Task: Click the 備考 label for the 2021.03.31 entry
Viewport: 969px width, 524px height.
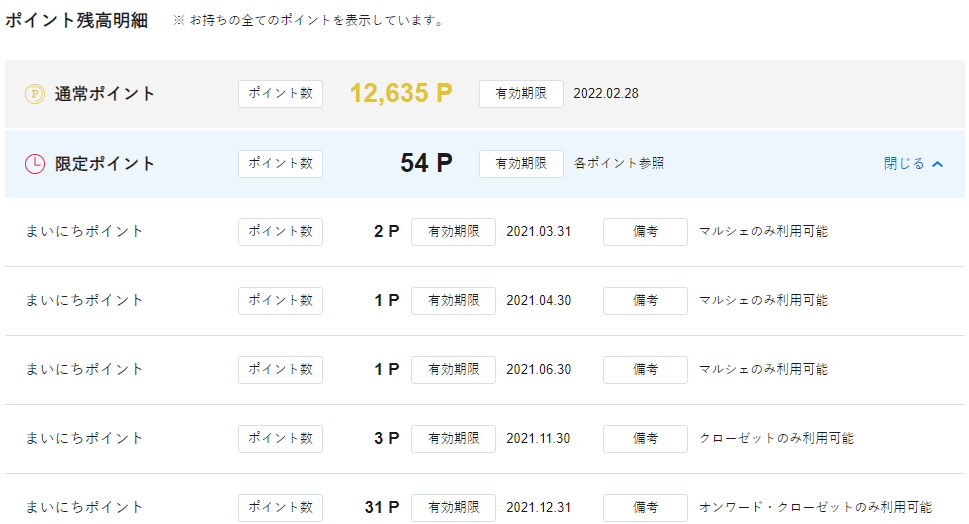Action: pos(645,232)
